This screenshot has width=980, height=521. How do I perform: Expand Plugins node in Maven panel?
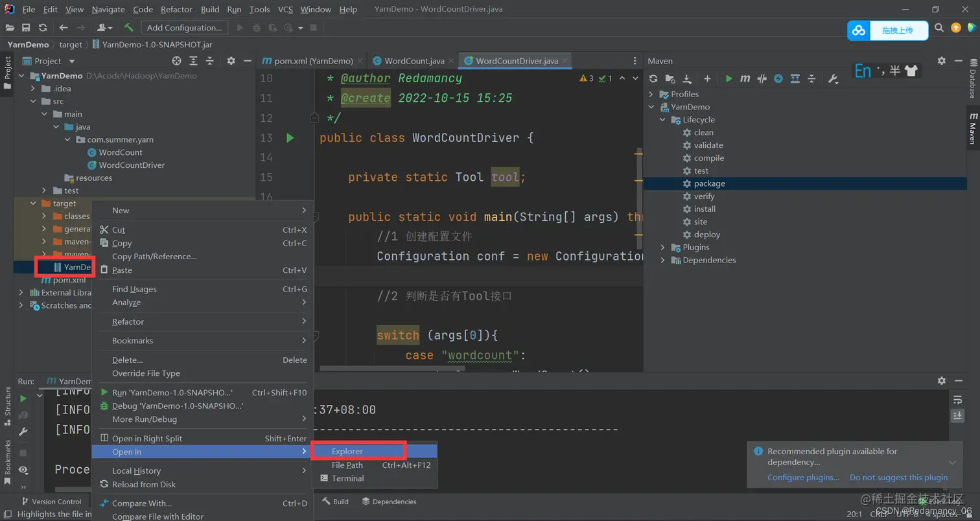tap(662, 248)
